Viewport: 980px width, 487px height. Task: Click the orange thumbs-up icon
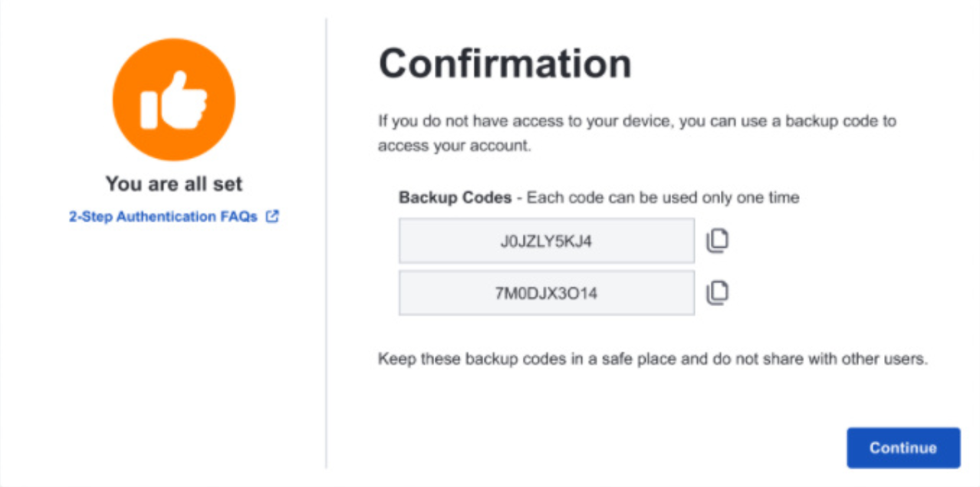point(173,100)
